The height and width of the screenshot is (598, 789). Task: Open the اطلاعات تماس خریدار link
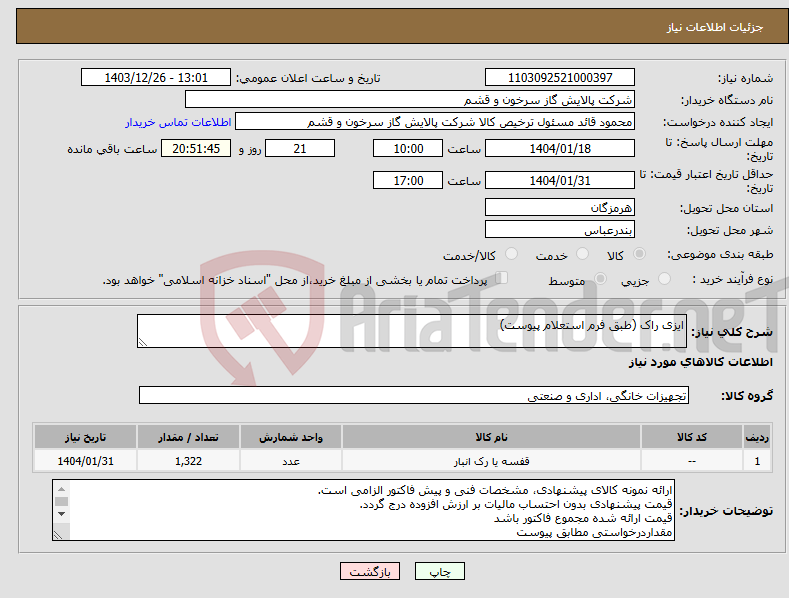pyautogui.click(x=178, y=122)
